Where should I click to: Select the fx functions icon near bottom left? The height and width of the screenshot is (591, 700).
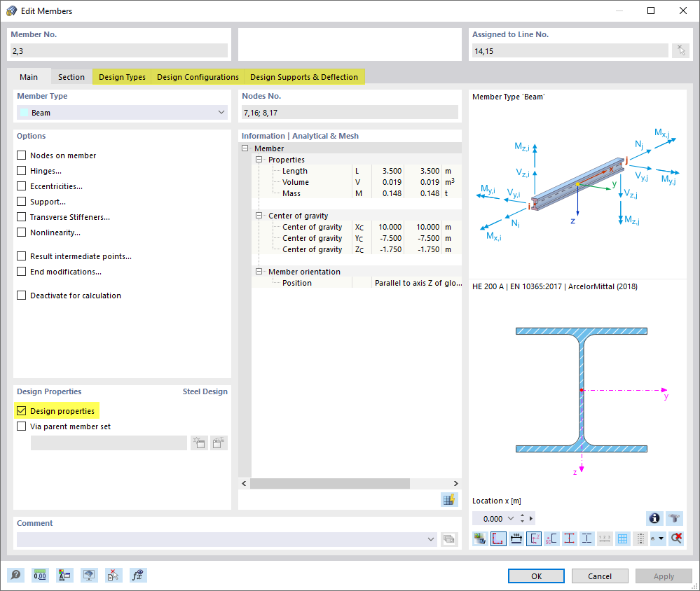pyautogui.click(x=138, y=575)
